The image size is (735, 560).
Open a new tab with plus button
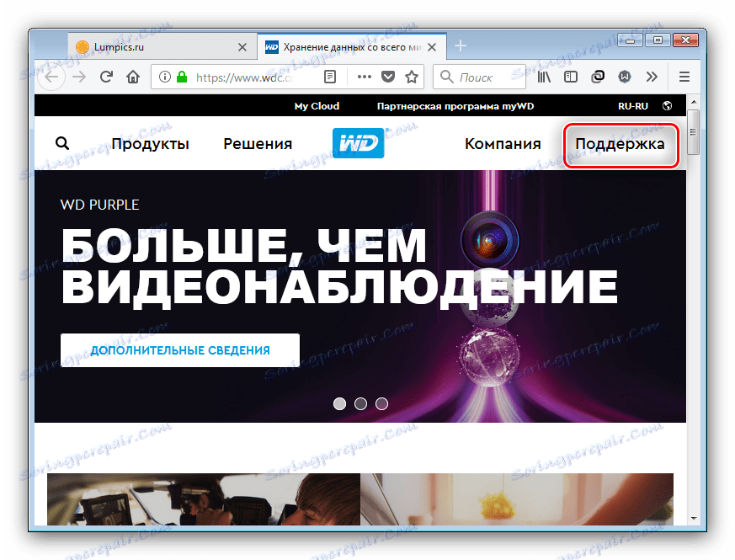pyautogui.click(x=461, y=46)
